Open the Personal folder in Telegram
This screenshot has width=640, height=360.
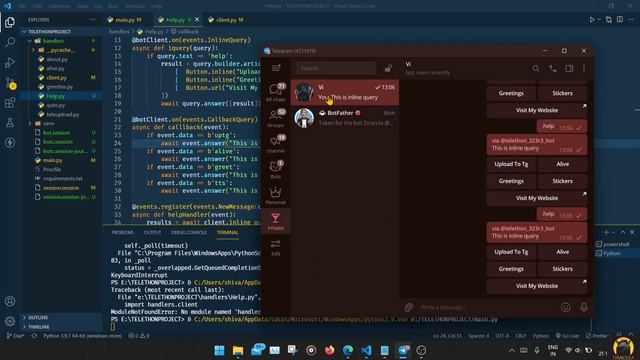[276, 195]
